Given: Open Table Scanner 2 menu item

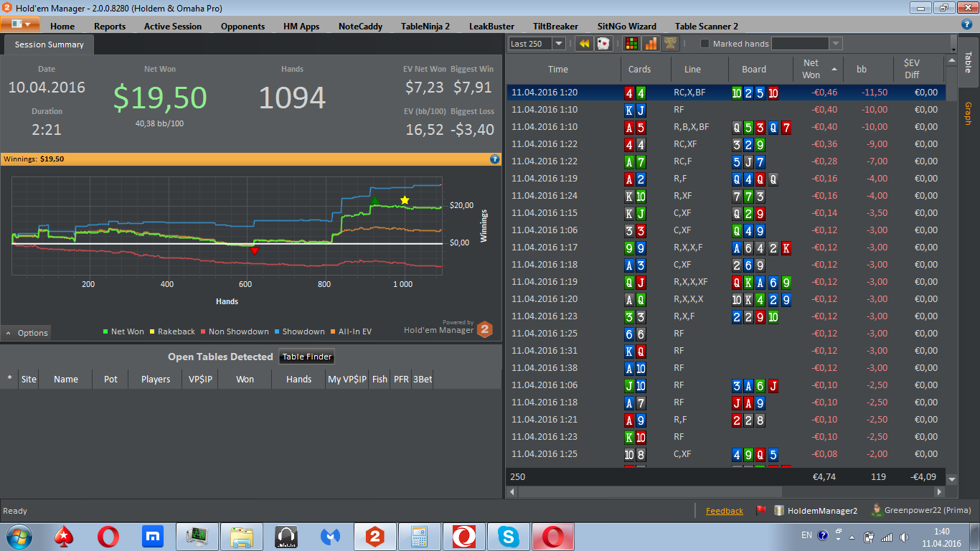Looking at the screenshot, I should [x=706, y=26].
